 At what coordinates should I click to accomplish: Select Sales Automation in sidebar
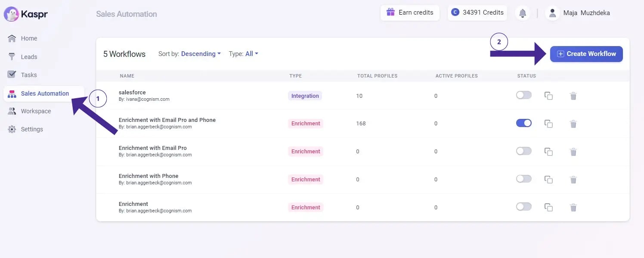tap(44, 93)
